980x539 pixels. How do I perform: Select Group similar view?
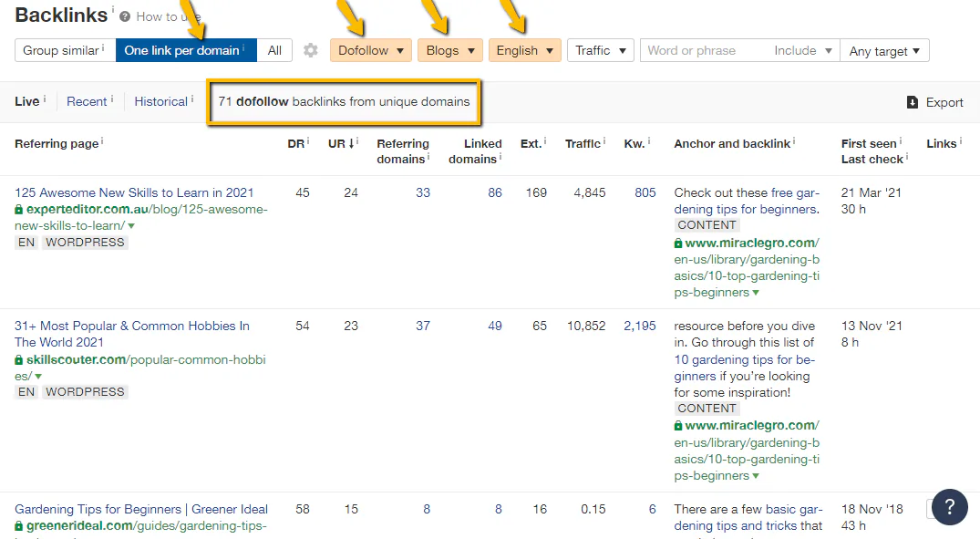[x=65, y=51]
